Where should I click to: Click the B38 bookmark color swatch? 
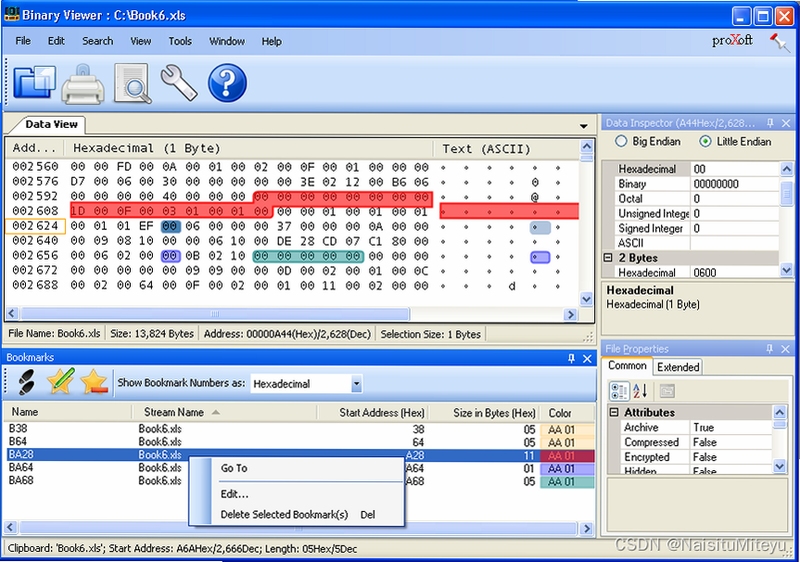click(567, 430)
